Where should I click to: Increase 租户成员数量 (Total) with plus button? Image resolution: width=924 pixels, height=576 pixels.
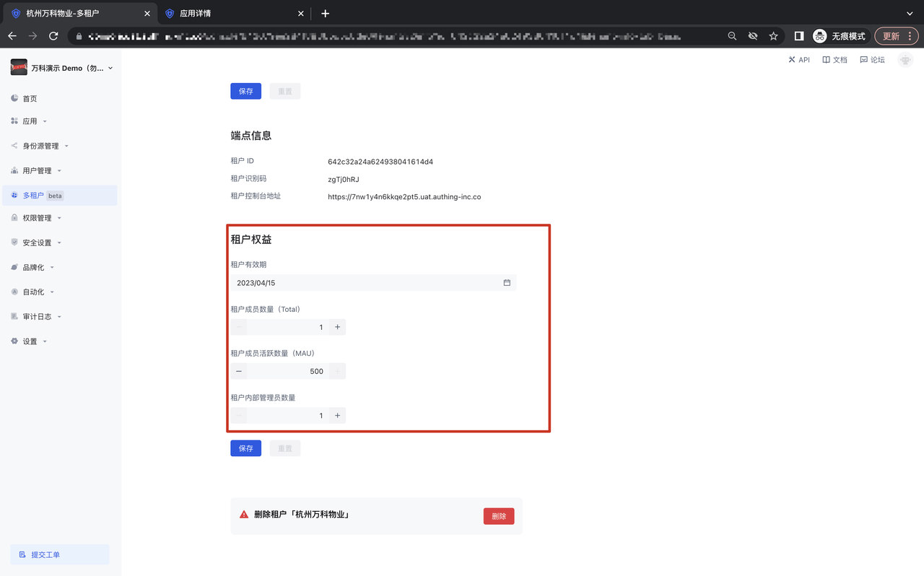click(337, 327)
